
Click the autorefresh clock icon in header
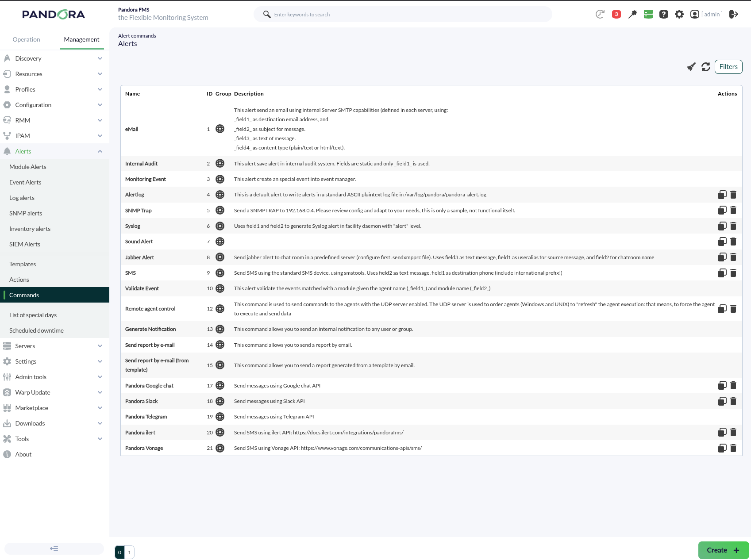click(x=600, y=14)
